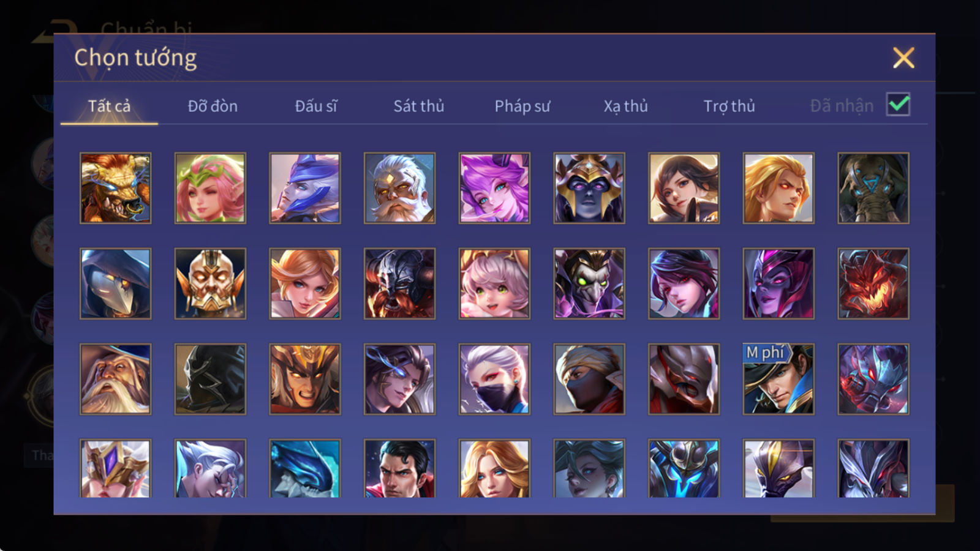Select the Tất cả tab
Viewport: 980px width, 551px height.
(x=109, y=106)
